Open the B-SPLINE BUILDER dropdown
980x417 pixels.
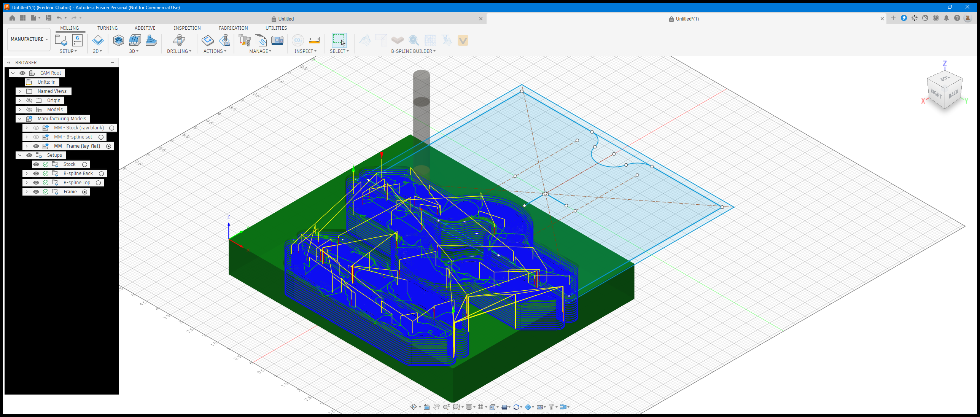point(413,51)
